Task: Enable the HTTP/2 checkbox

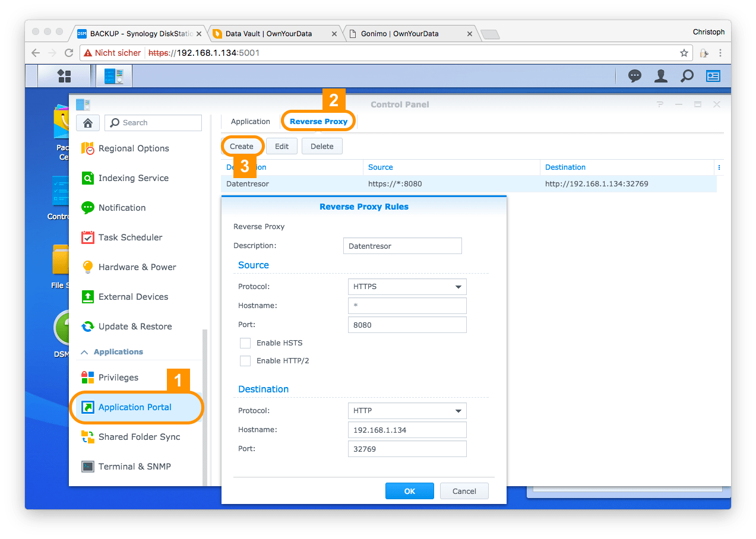Action: 245,361
